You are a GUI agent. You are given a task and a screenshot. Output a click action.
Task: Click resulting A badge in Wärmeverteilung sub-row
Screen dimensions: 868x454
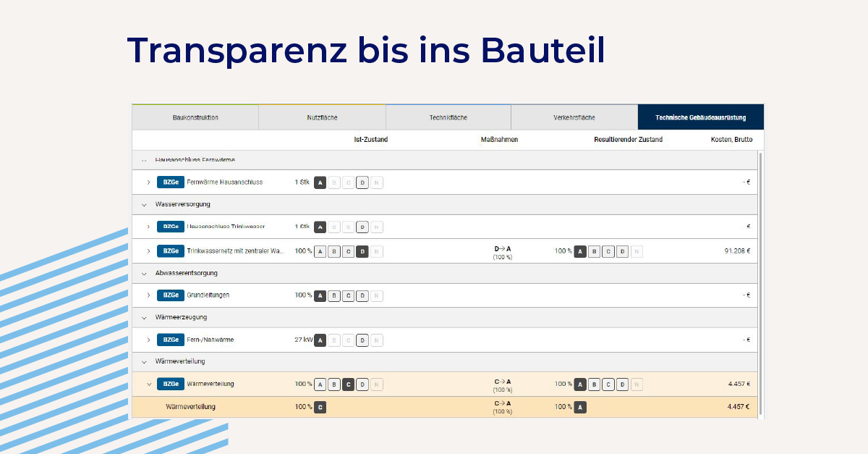pyautogui.click(x=580, y=407)
